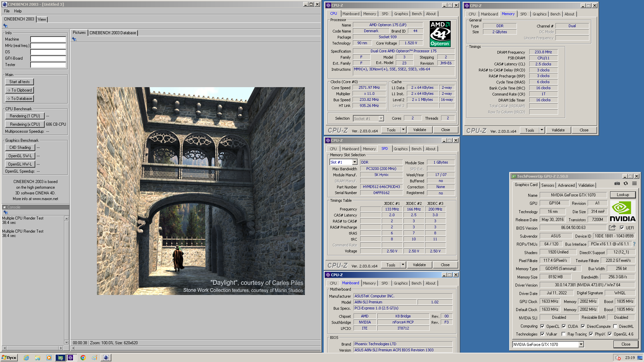Expand Tools arrow in CPU-Z Memory tab window
This screenshot has height=362, width=644.
542,130
